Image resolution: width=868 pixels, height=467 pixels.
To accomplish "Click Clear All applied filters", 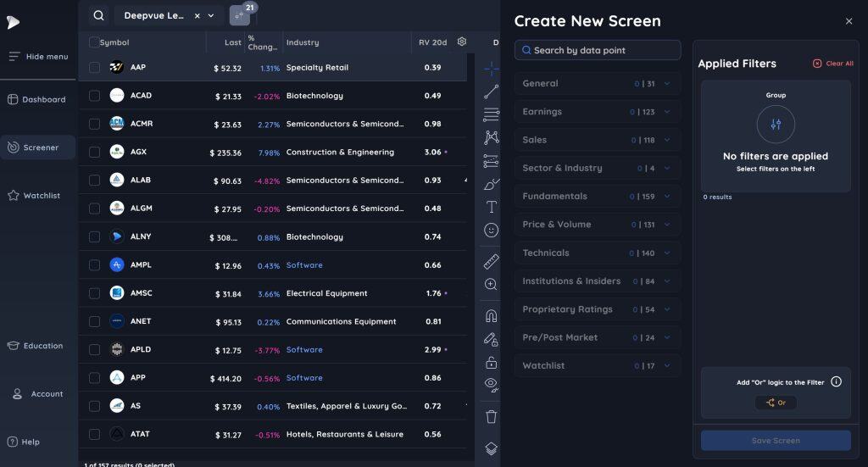I will (x=832, y=64).
